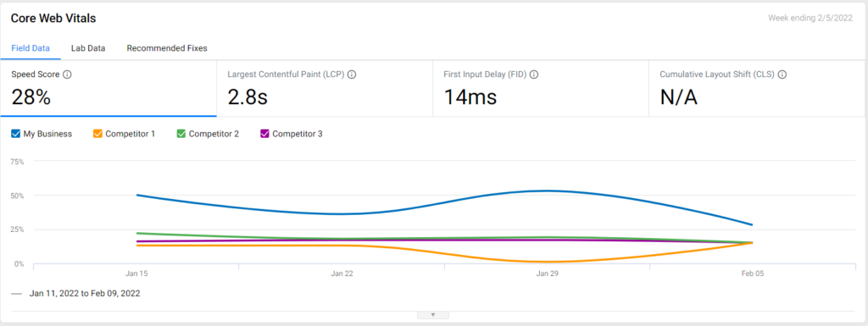
Task: Expand the panel with the bottom arrow
Action: pos(433,315)
